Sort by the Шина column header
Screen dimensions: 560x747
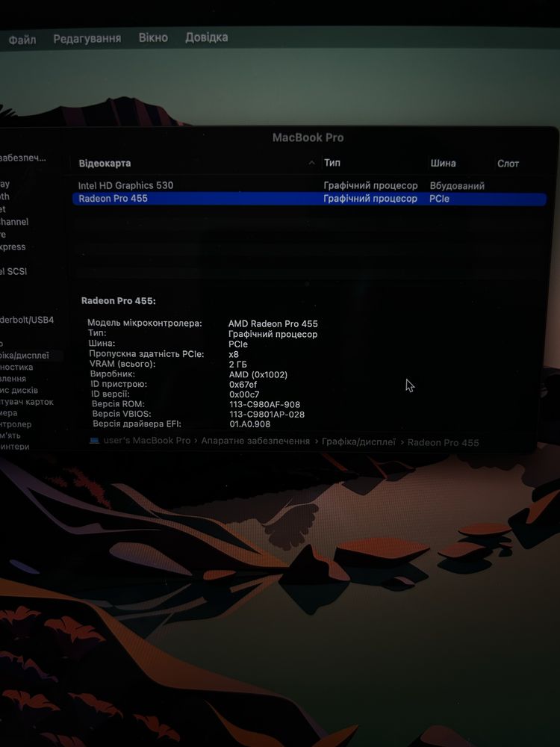coord(444,164)
